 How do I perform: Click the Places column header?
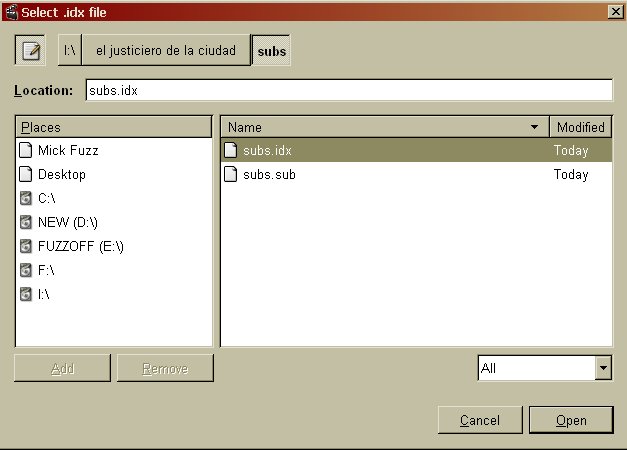(114, 127)
